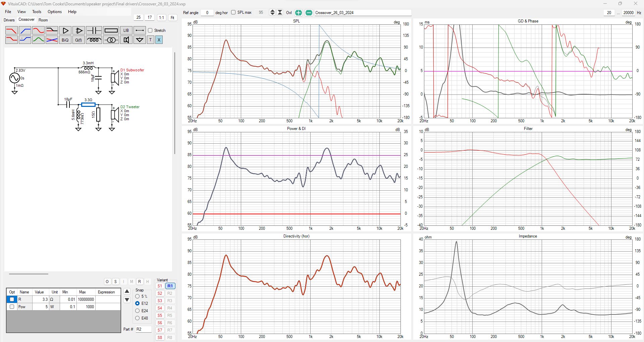Click the S button above parameter table
Screen dimensions: 644x342
115,282
